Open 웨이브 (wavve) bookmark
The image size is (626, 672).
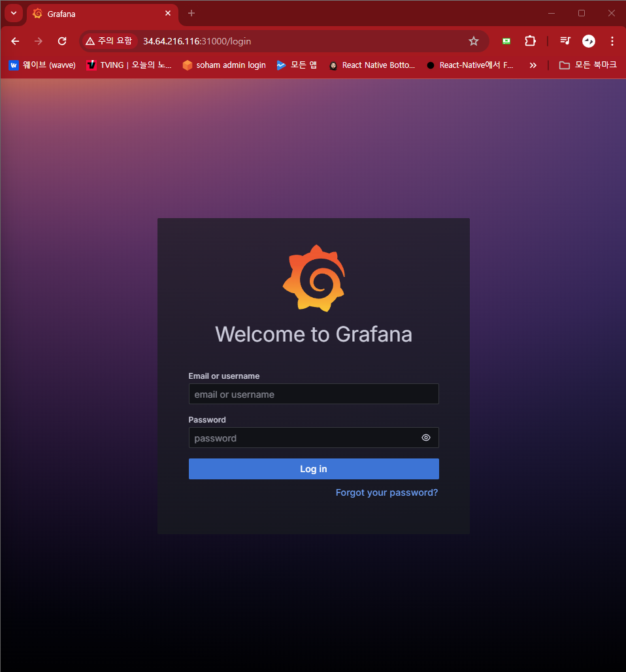(42, 65)
